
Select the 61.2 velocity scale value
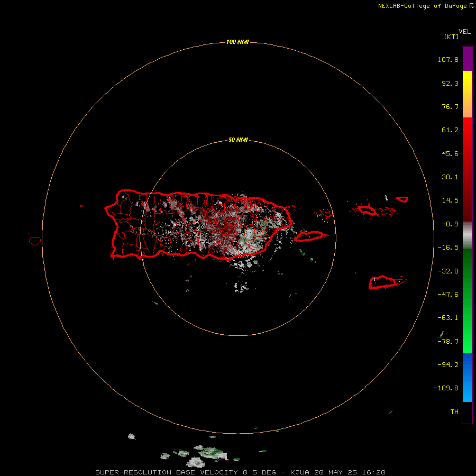[x=450, y=130]
